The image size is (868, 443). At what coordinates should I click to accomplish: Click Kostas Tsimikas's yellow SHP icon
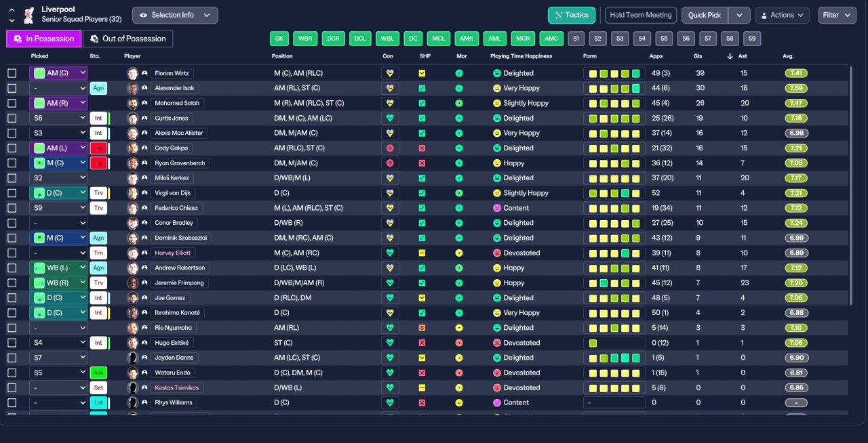422,387
